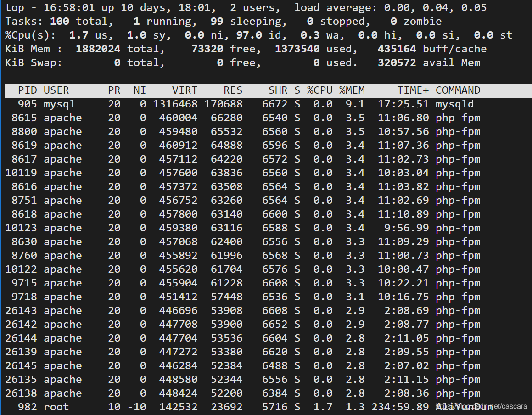The image size is (532, 415).
Task: Select PID 26139 in process list
Action: point(21,352)
